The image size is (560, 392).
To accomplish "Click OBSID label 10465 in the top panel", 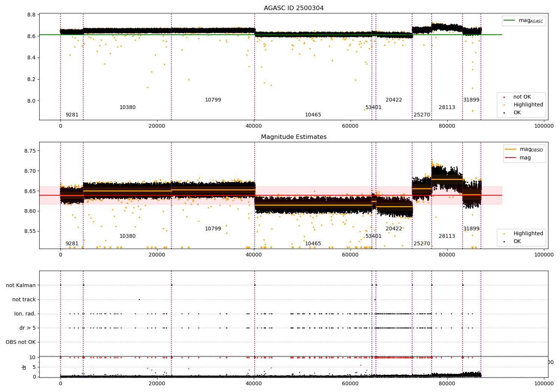I will [x=313, y=115].
